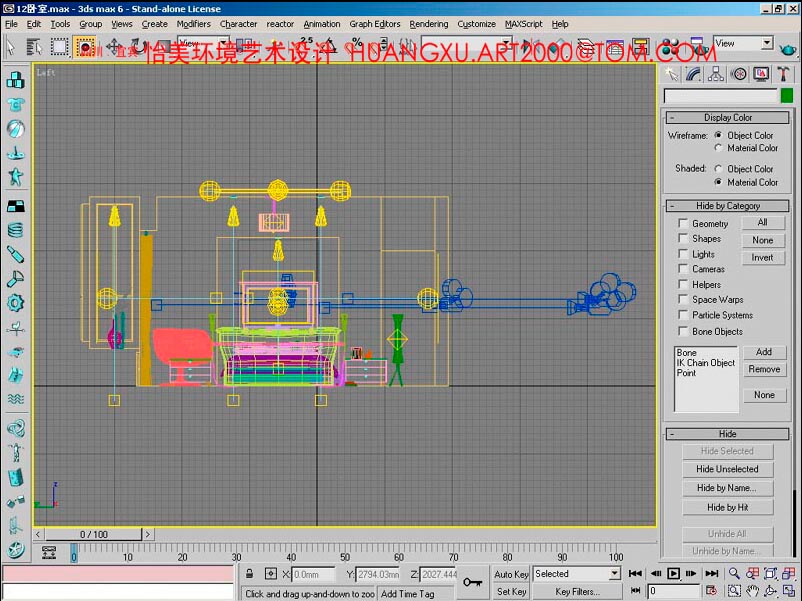Select Wireframe Material Color radio button
The width and height of the screenshot is (802, 601).
click(718, 148)
